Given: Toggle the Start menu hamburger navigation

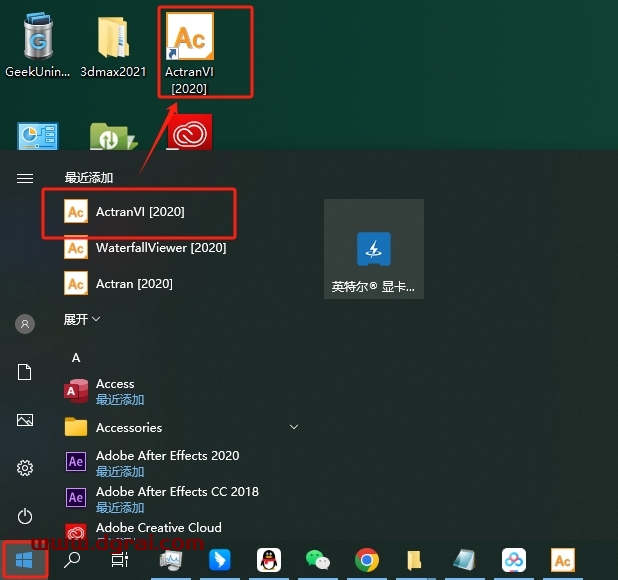Looking at the screenshot, I should [x=25, y=178].
